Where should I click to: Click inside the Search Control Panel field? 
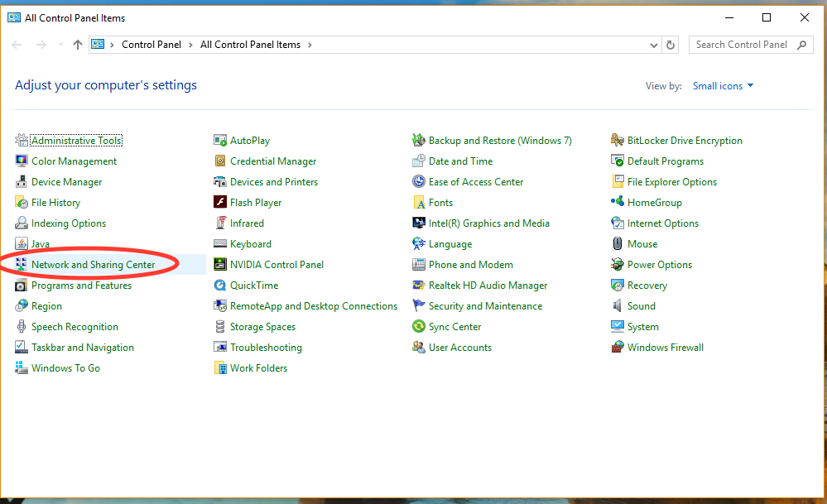741,44
